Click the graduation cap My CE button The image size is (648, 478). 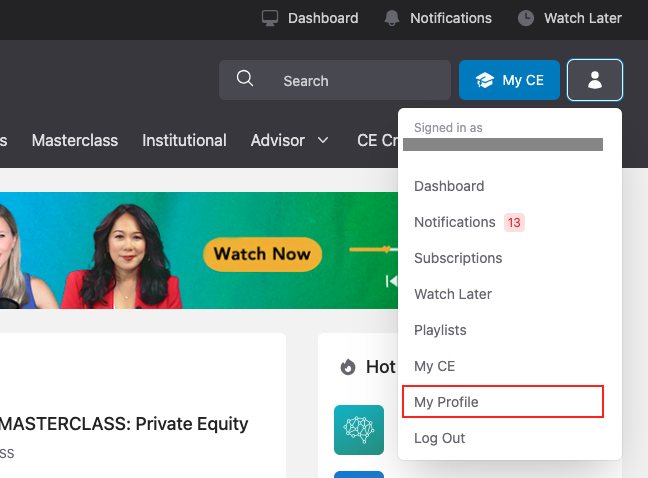click(509, 80)
